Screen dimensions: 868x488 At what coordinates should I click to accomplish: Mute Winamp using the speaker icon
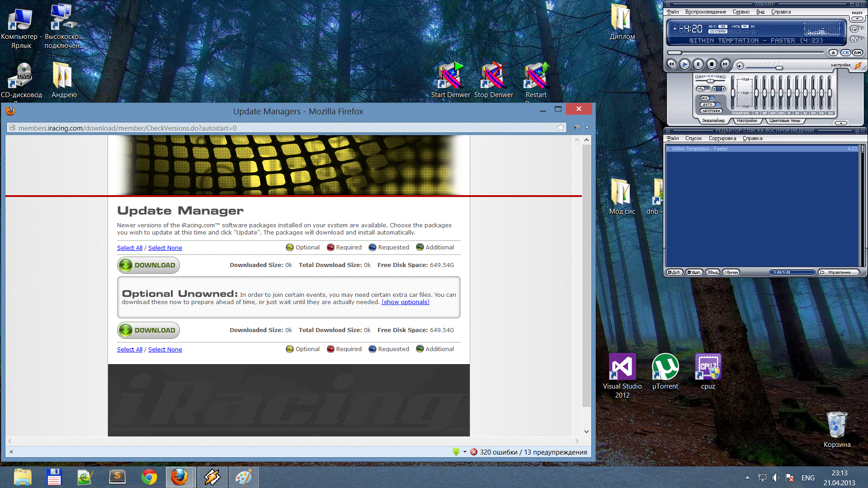740,66
